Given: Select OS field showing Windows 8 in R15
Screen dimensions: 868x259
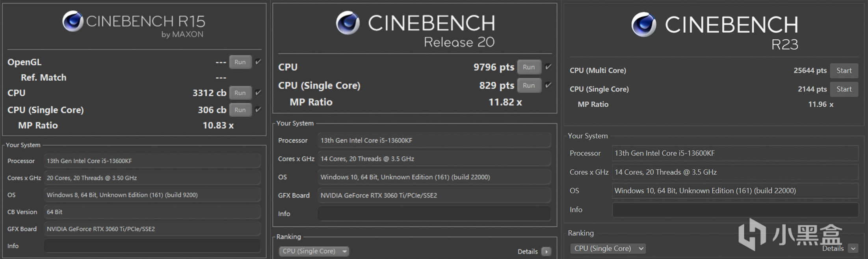Looking at the screenshot, I should pyautogui.click(x=152, y=195).
